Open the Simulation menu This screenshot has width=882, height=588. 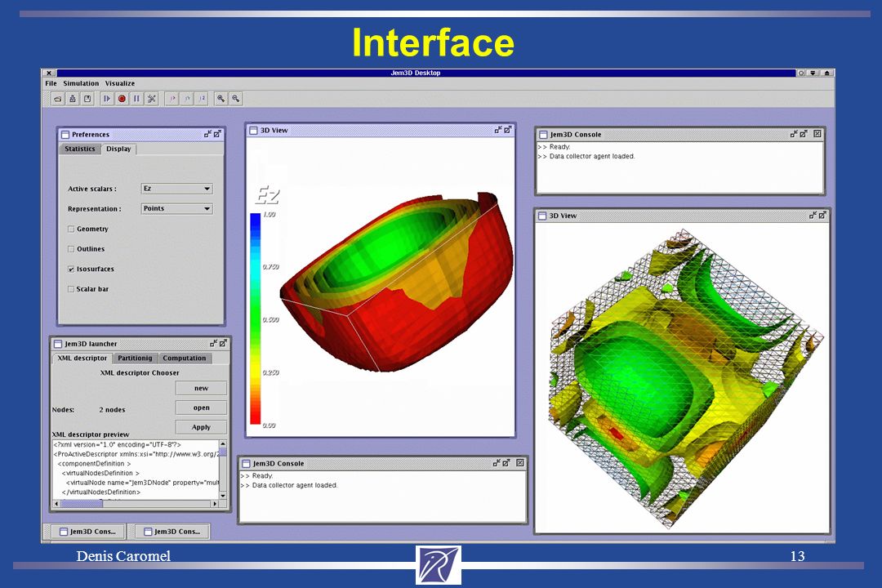81,83
